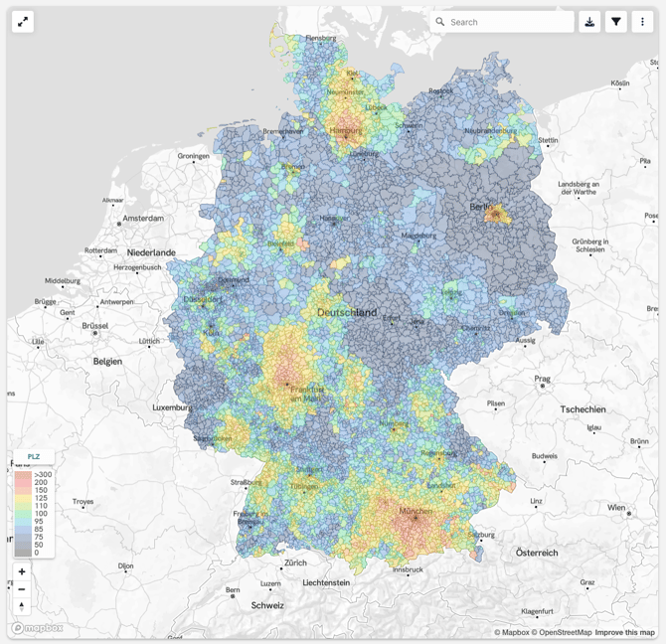Image resolution: width=666 pixels, height=644 pixels.
Task: Open the three-dot more options menu
Action: click(643, 22)
